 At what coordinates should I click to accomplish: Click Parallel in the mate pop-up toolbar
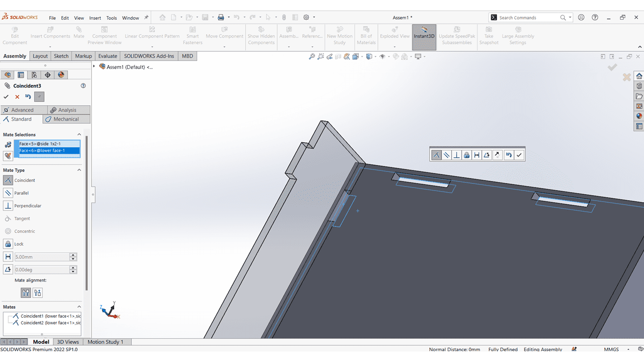point(446,155)
